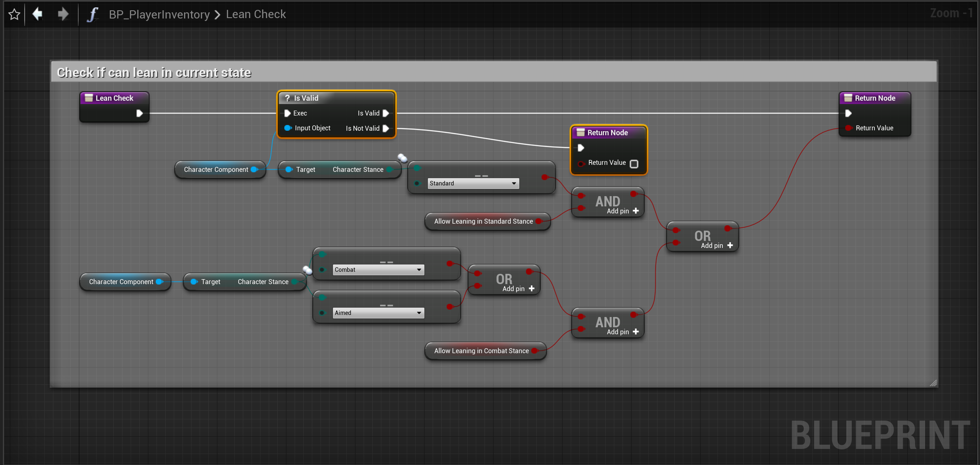The height and width of the screenshot is (465, 980).
Task: Open the Combat stance dropdown
Action: coord(378,270)
